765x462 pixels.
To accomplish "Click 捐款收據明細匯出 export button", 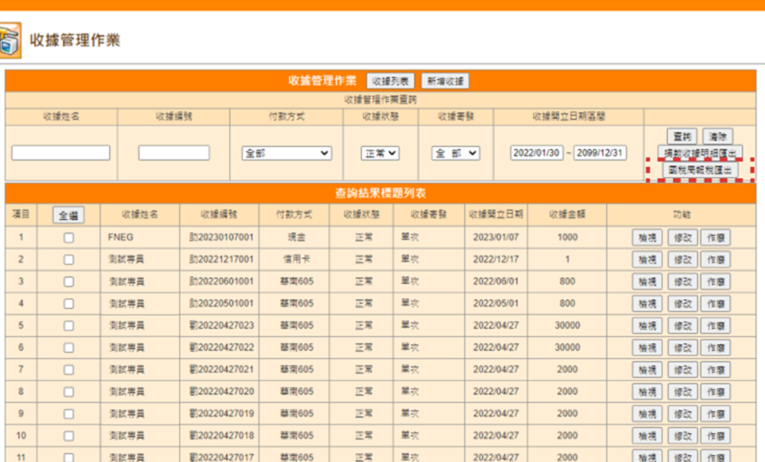I will pyautogui.click(x=700, y=153).
